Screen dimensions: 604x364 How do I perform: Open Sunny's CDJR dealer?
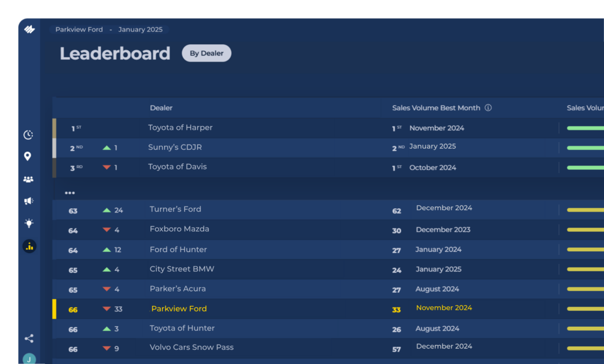pos(175,147)
